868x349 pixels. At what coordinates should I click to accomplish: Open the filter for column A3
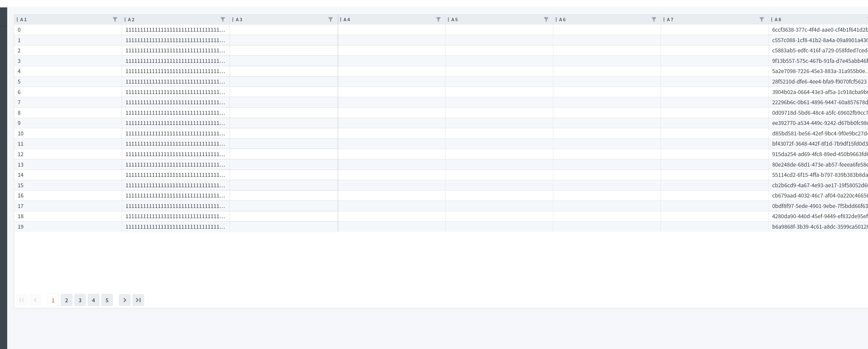[x=331, y=19]
